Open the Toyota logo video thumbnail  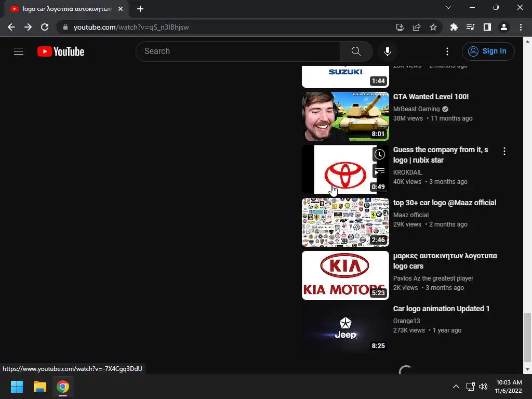pos(345,169)
